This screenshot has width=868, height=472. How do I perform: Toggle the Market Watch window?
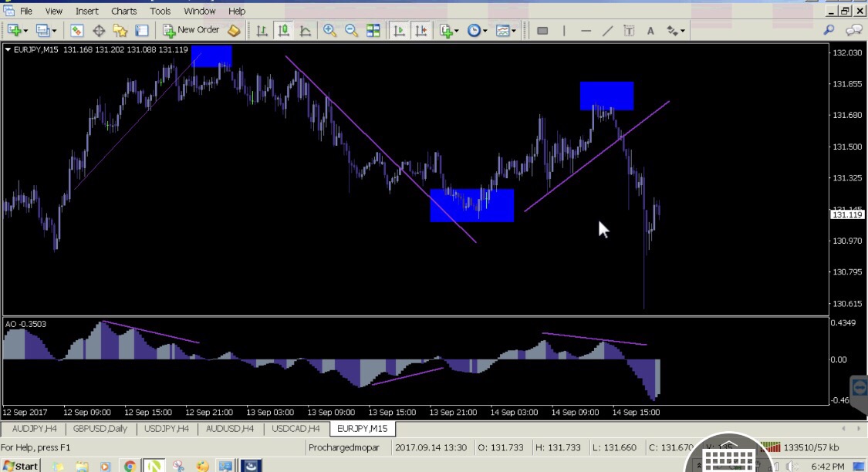(76, 30)
